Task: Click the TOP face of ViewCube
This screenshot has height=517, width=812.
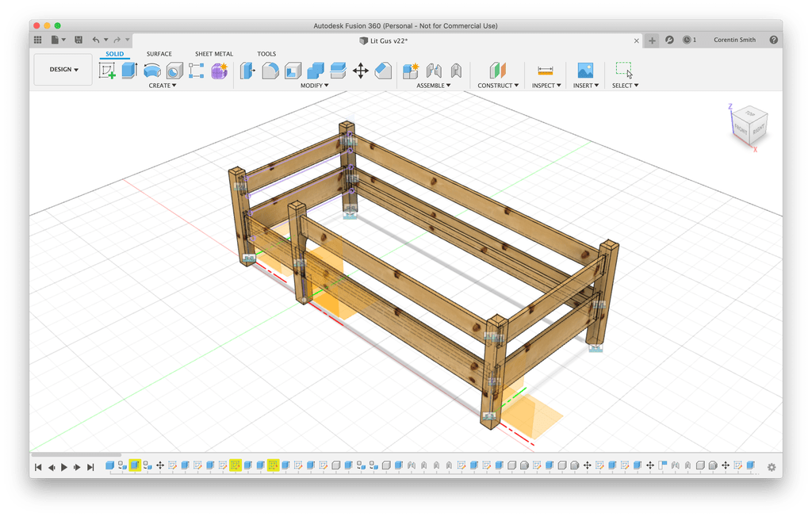Action: [x=750, y=113]
